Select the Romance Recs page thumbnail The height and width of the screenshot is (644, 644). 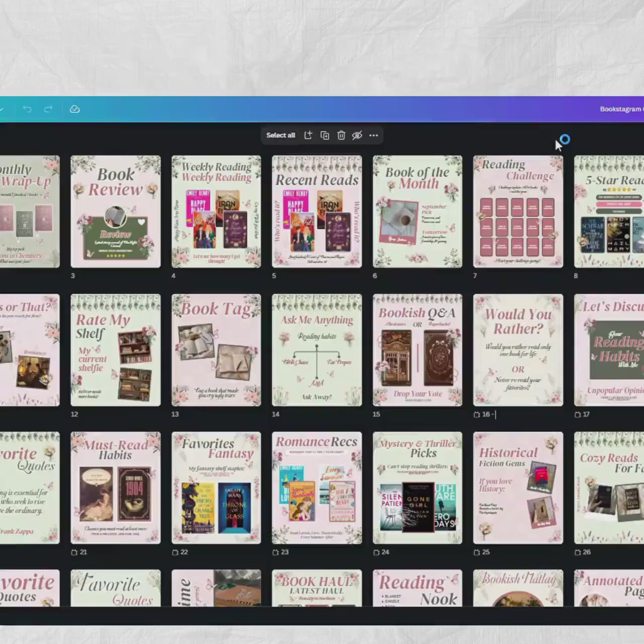tap(317, 488)
